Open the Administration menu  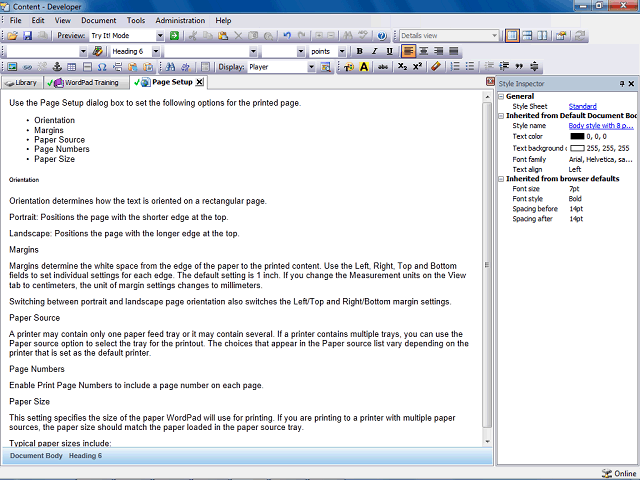tap(180, 20)
